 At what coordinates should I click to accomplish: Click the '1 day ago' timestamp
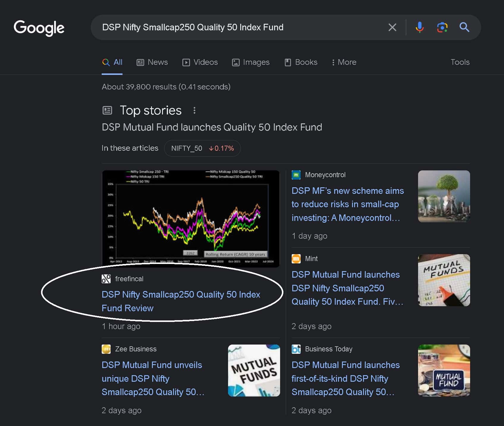310,236
